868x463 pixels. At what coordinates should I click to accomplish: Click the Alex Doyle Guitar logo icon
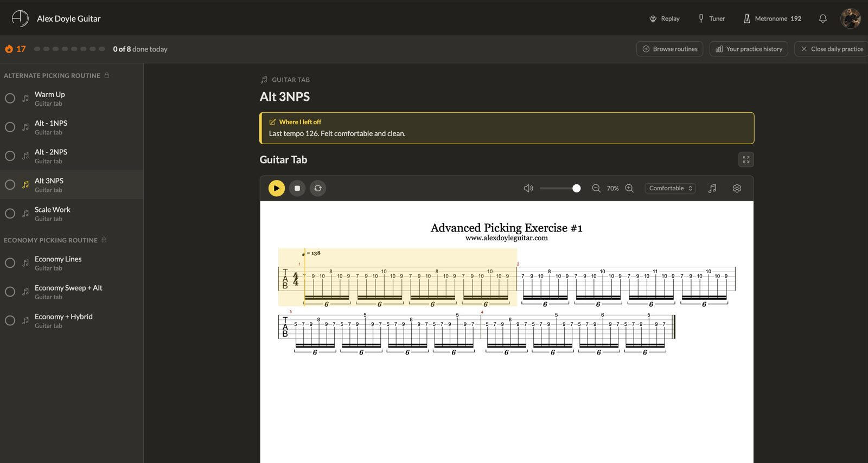20,18
